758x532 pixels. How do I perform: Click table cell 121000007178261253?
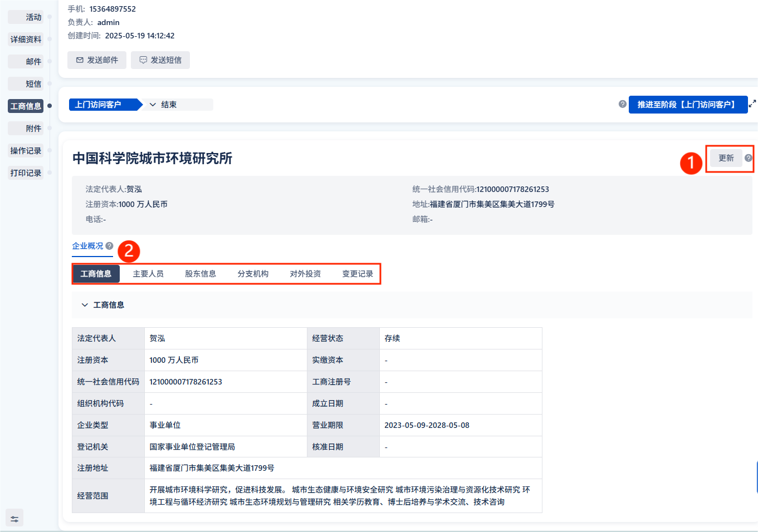226,382
